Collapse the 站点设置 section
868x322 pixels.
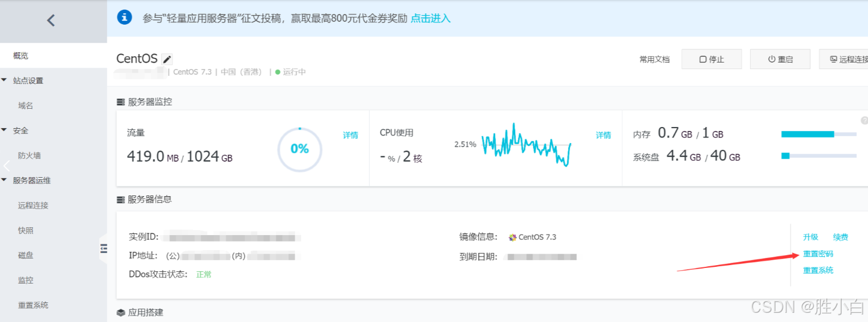click(5, 80)
